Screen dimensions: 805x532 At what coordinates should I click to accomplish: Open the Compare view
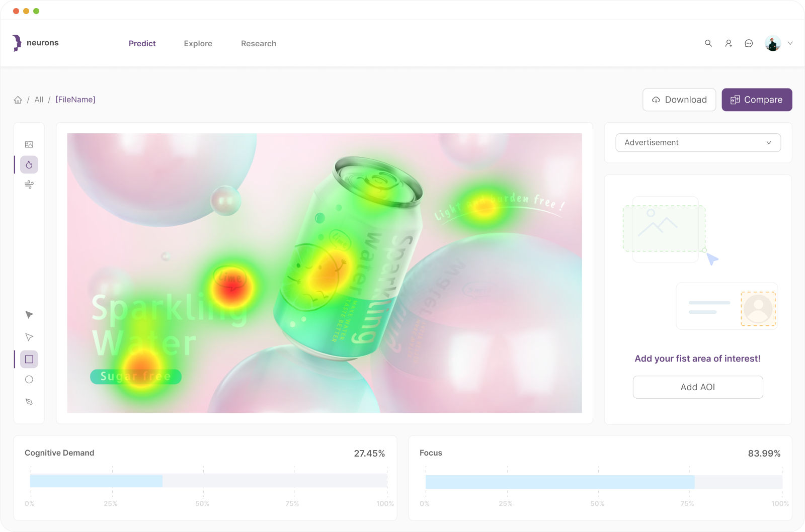[x=757, y=100]
